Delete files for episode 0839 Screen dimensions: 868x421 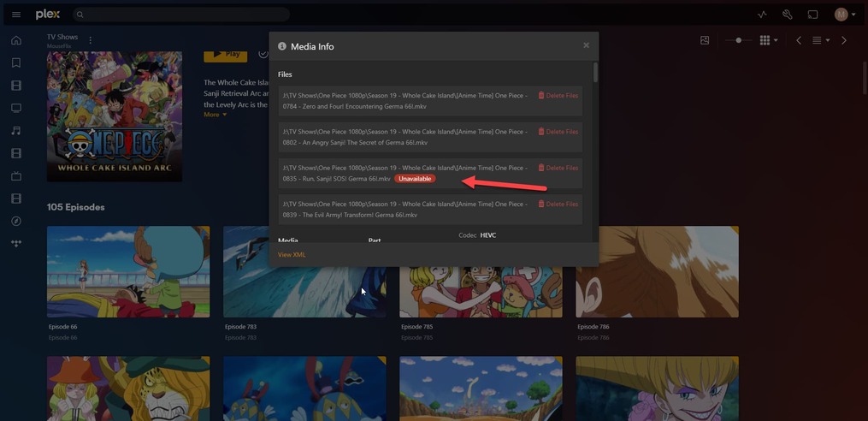click(x=558, y=204)
